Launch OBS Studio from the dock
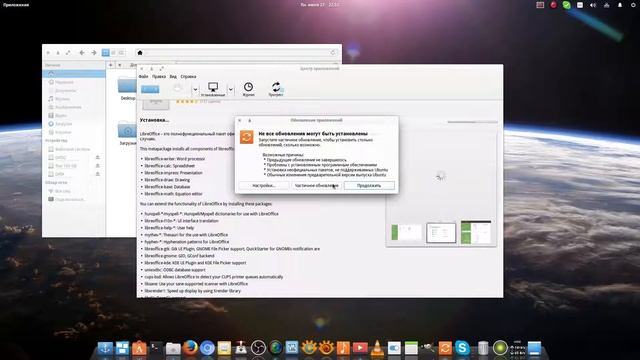 point(258,348)
